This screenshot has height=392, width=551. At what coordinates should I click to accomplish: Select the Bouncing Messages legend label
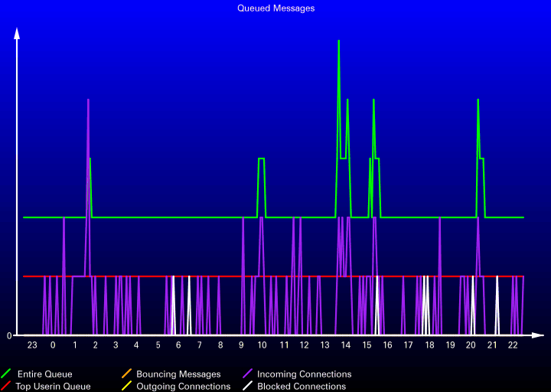178,374
